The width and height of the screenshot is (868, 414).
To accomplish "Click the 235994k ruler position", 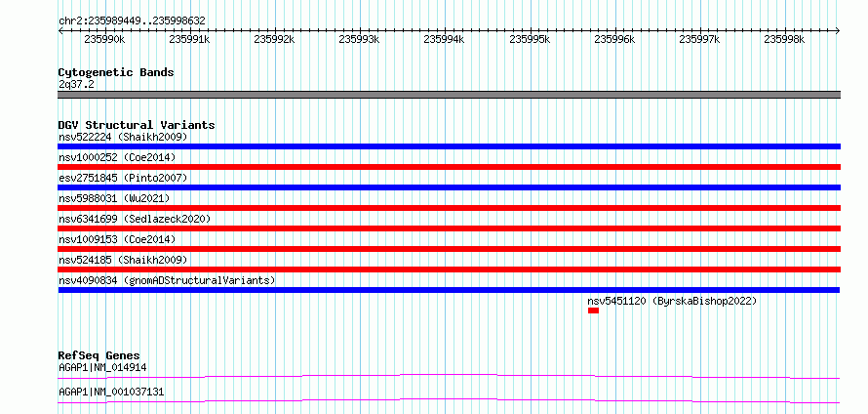I will click(x=444, y=39).
